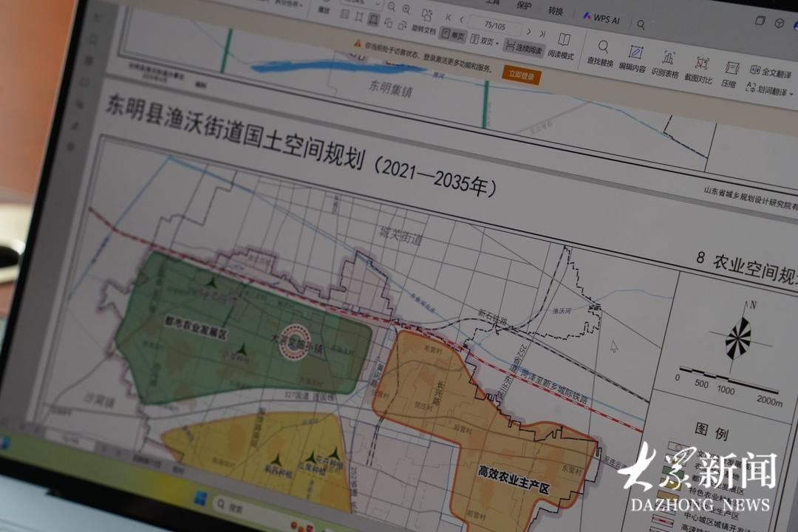The width and height of the screenshot is (798, 532).
Task: Switch to 双页 double-page view
Action: point(482,40)
